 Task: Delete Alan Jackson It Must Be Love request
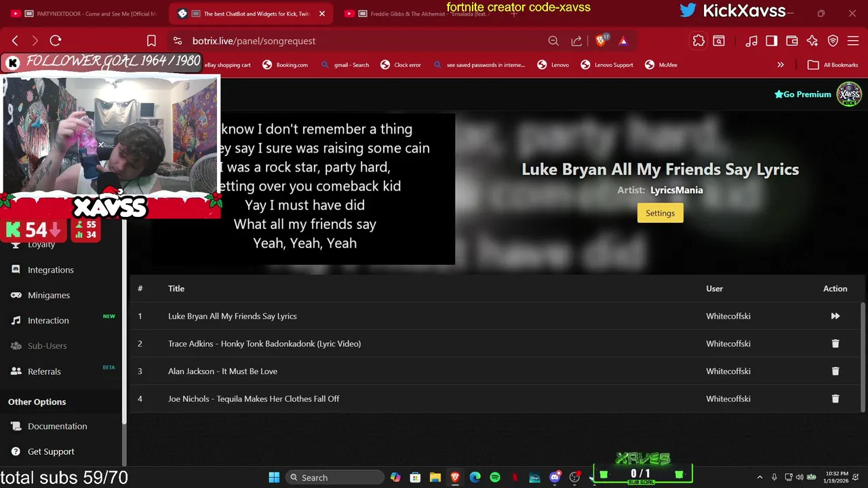coord(835,371)
